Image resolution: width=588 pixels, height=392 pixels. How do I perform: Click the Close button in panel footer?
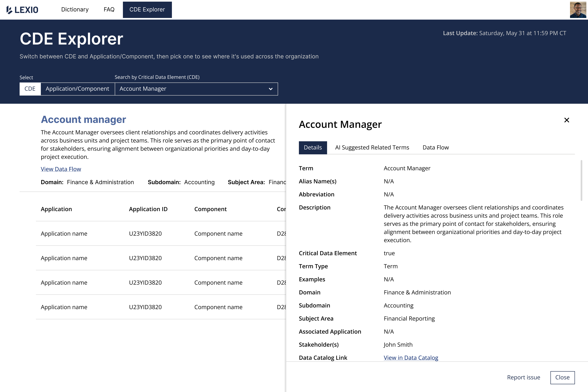[562, 378]
